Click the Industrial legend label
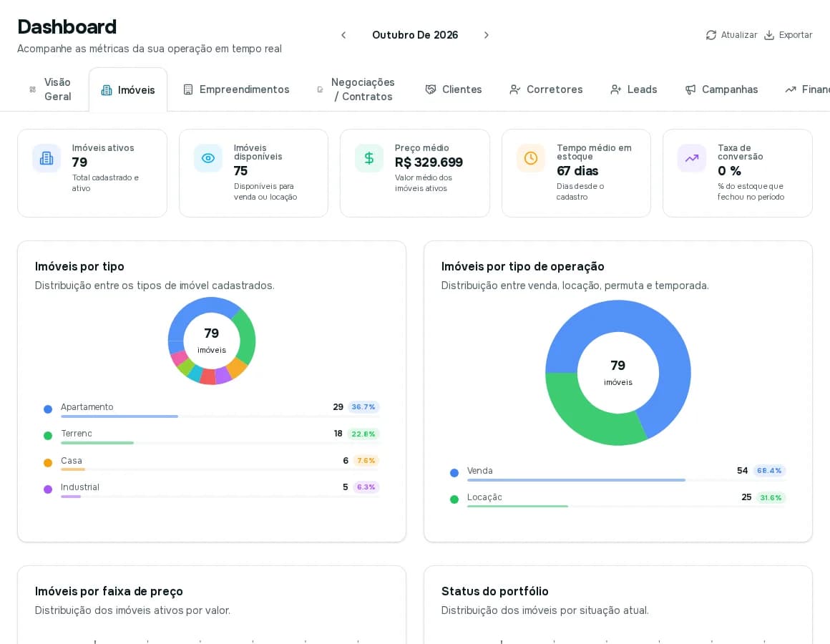The image size is (830, 644). click(x=80, y=487)
